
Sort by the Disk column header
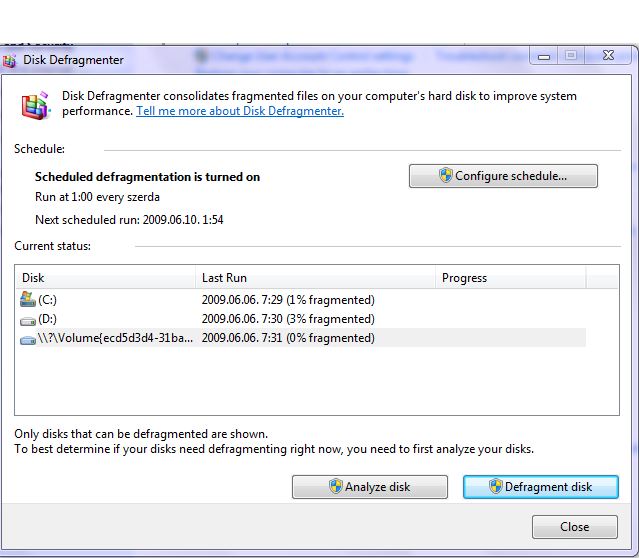(x=105, y=278)
